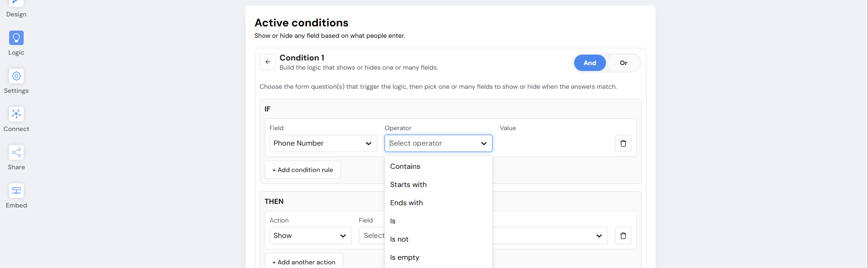
Task: Open the Logic section lightbulb icon
Action: [16, 38]
